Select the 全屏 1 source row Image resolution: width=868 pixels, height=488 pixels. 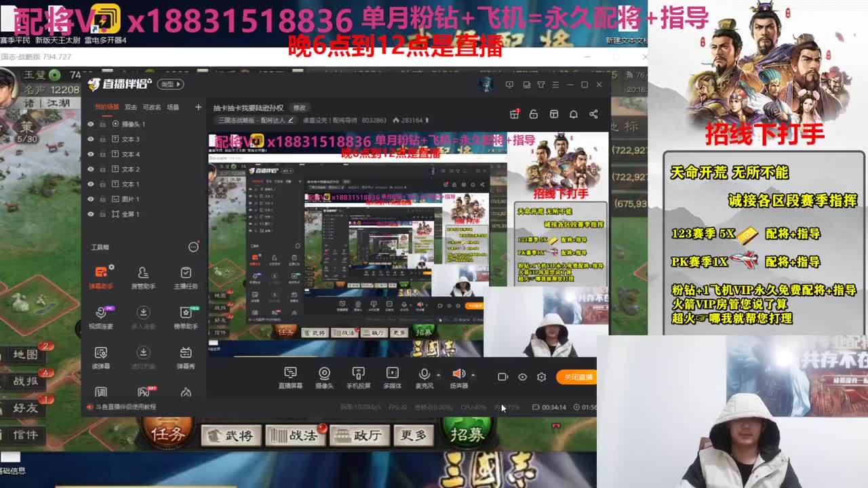tap(144, 213)
